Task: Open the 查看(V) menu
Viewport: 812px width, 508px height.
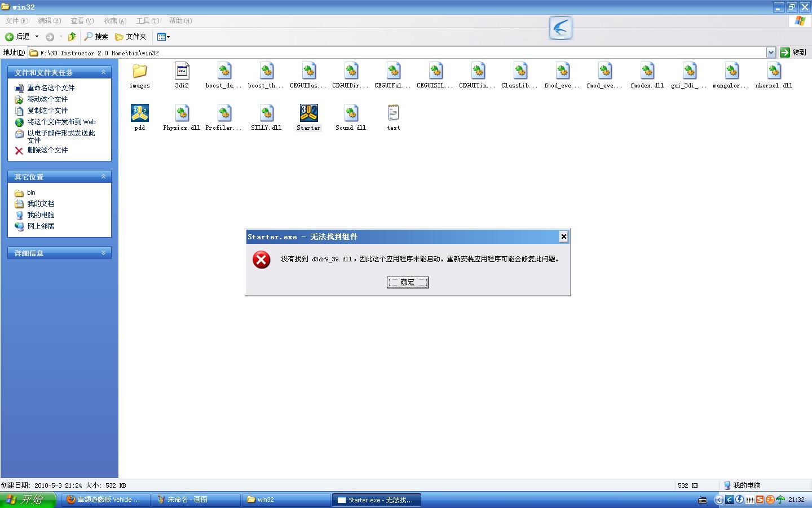Action: coord(82,21)
